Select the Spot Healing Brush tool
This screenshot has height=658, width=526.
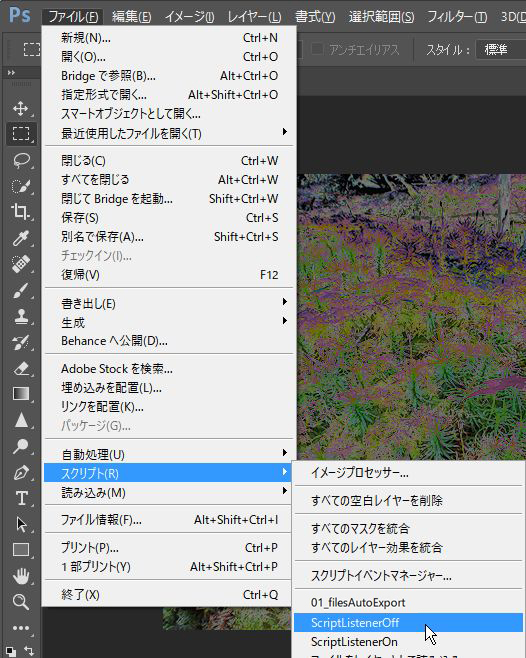(x=21, y=264)
